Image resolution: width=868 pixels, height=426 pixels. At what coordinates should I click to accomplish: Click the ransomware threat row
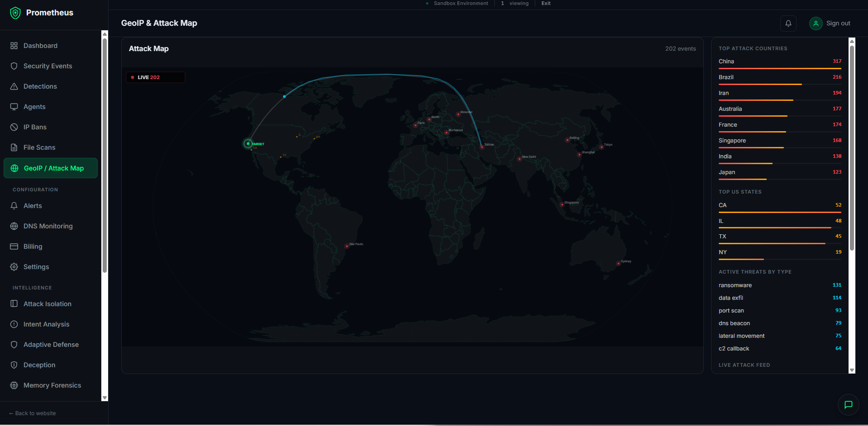(780, 285)
